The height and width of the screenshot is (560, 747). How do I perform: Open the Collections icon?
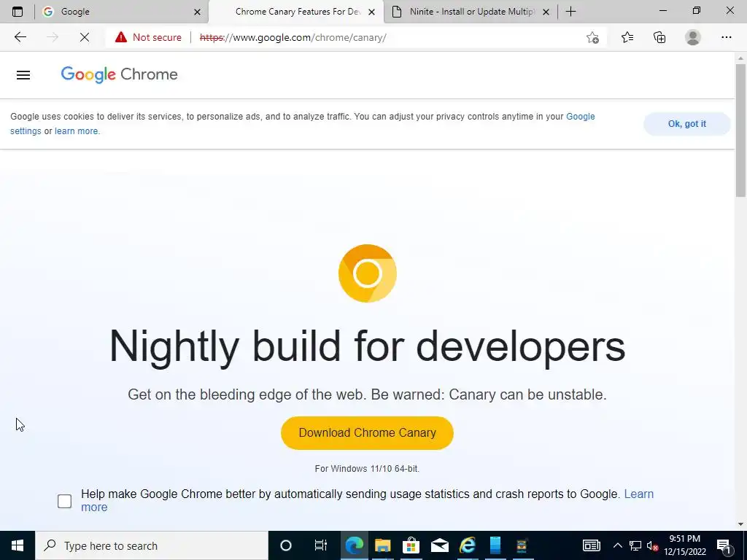[x=659, y=37]
